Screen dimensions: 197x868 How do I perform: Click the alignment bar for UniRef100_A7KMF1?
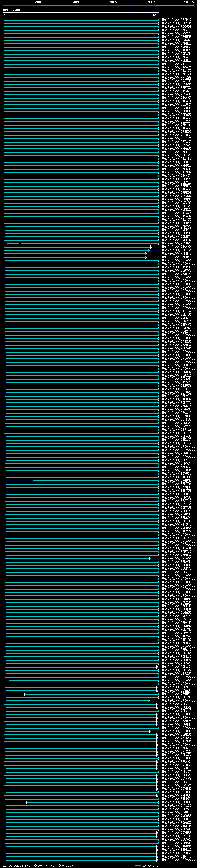click(75, 257)
